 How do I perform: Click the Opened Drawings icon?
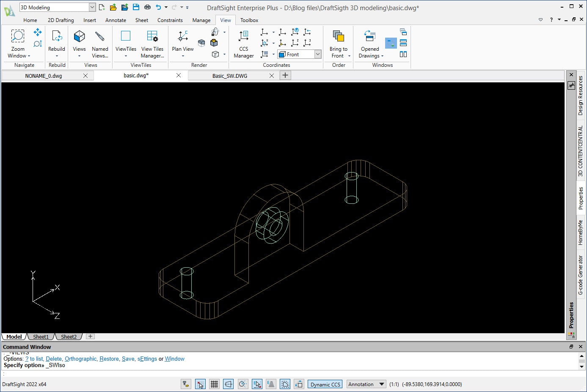(x=370, y=36)
